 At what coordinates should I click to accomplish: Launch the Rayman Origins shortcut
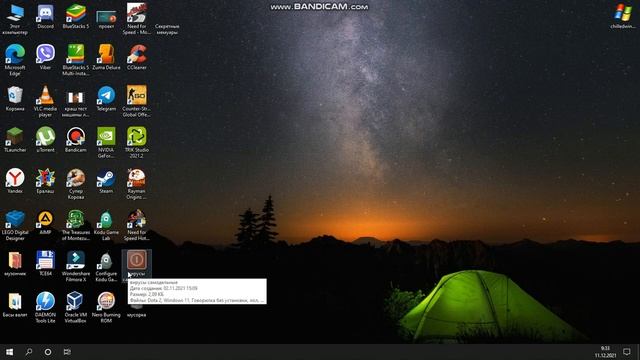tap(136, 184)
